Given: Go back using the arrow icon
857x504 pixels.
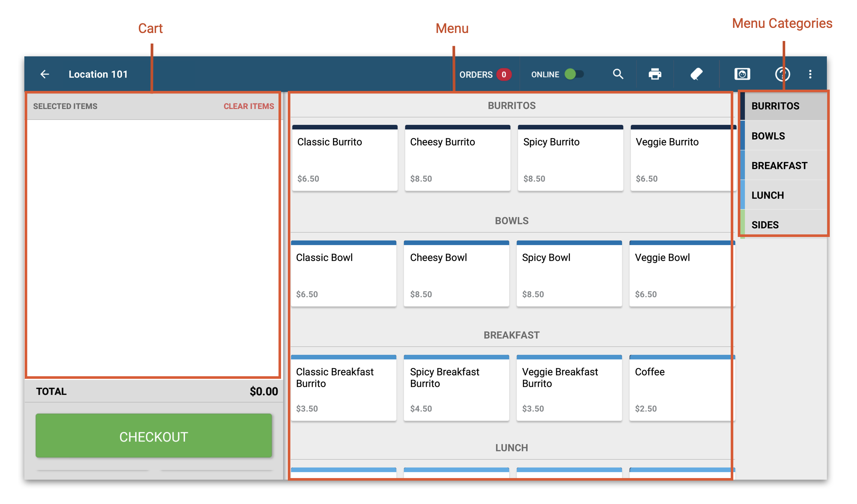Looking at the screenshot, I should [x=45, y=74].
